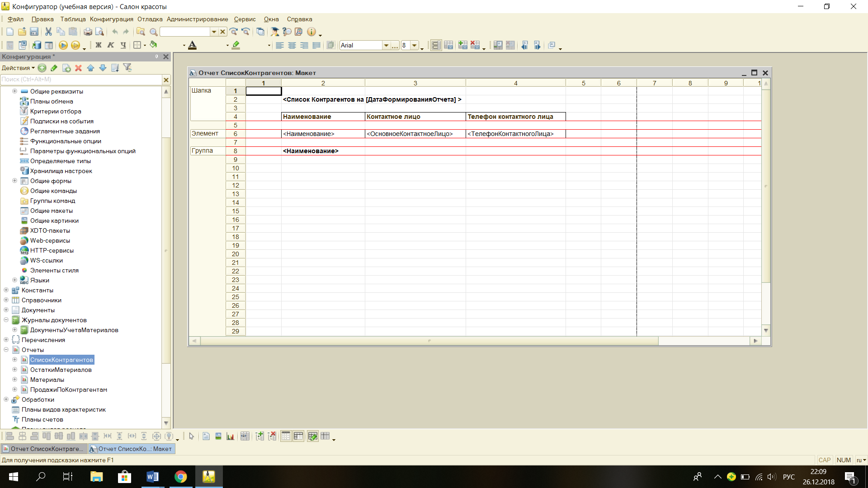Click the ОстаткиМатериалов report item

61,370
